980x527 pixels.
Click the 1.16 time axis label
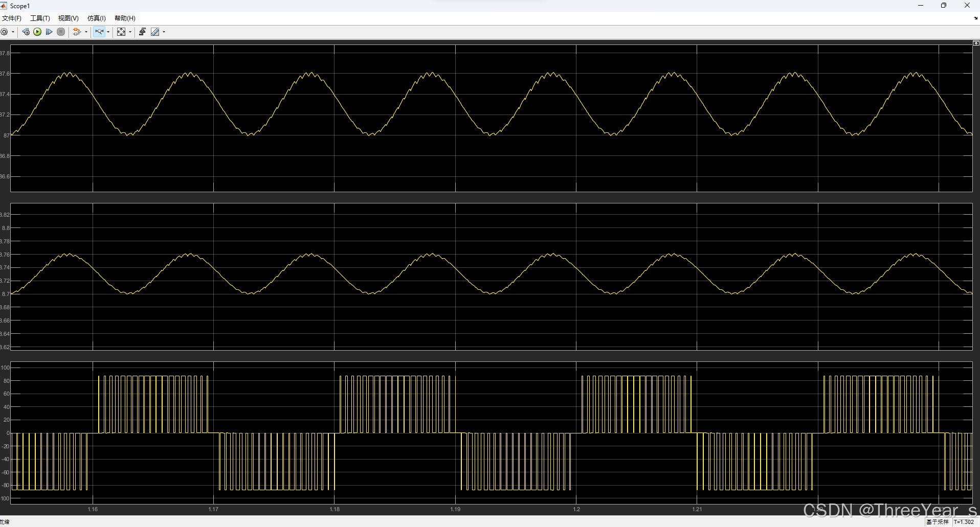(x=93, y=509)
